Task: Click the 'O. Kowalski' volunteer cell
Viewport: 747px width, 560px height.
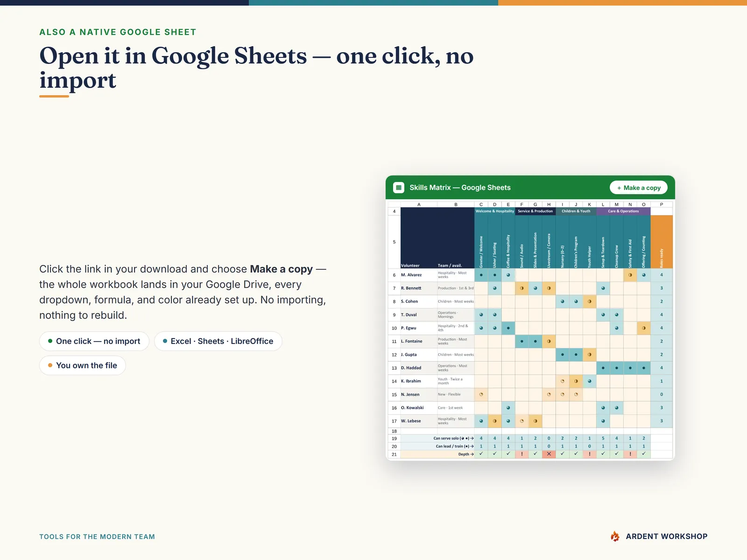Action: (x=419, y=408)
